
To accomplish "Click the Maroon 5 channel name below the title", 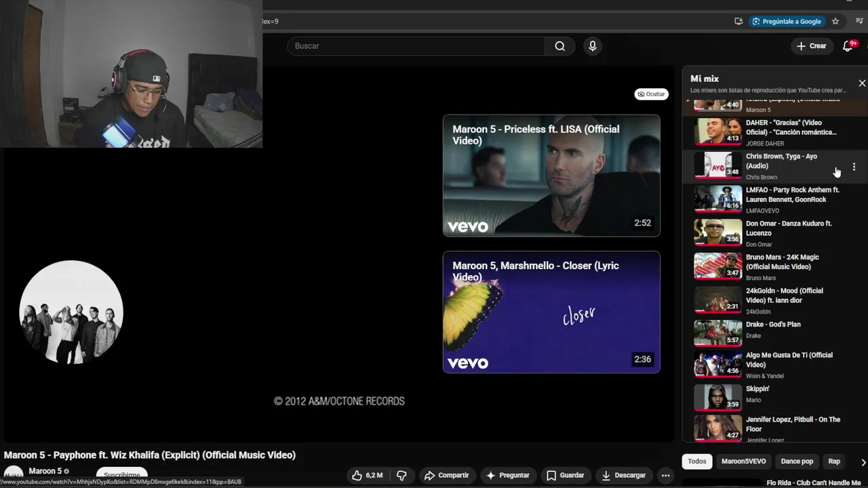I will click(x=45, y=471).
